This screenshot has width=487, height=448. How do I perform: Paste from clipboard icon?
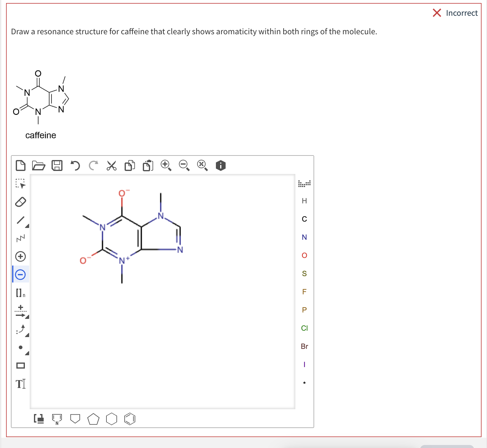click(x=148, y=165)
